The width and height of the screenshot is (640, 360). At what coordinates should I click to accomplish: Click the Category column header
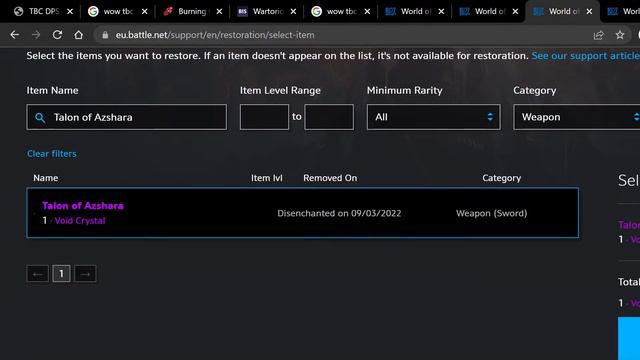point(502,178)
